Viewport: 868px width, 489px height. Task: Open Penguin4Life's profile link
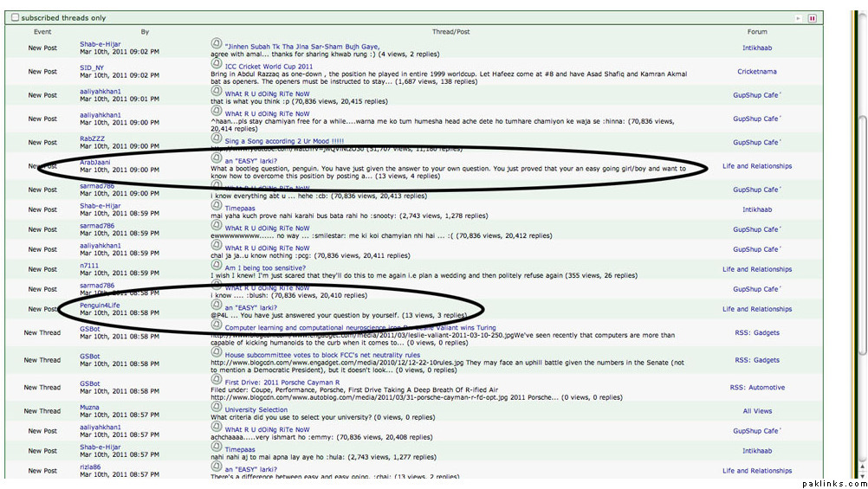[100, 305]
